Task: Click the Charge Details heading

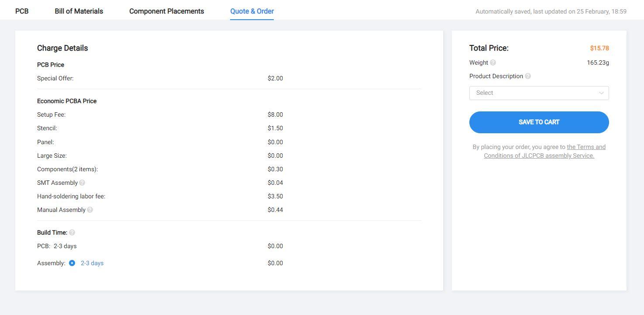Action: [x=62, y=48]
